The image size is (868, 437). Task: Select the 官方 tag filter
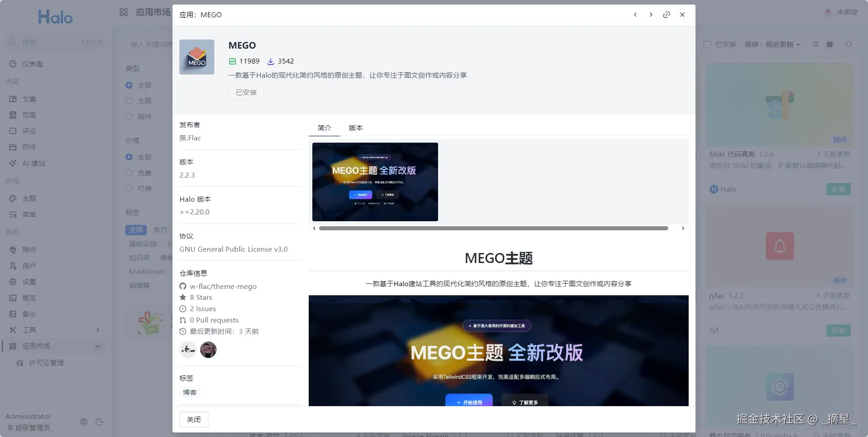pyautogui.click(x=160, y=230)
